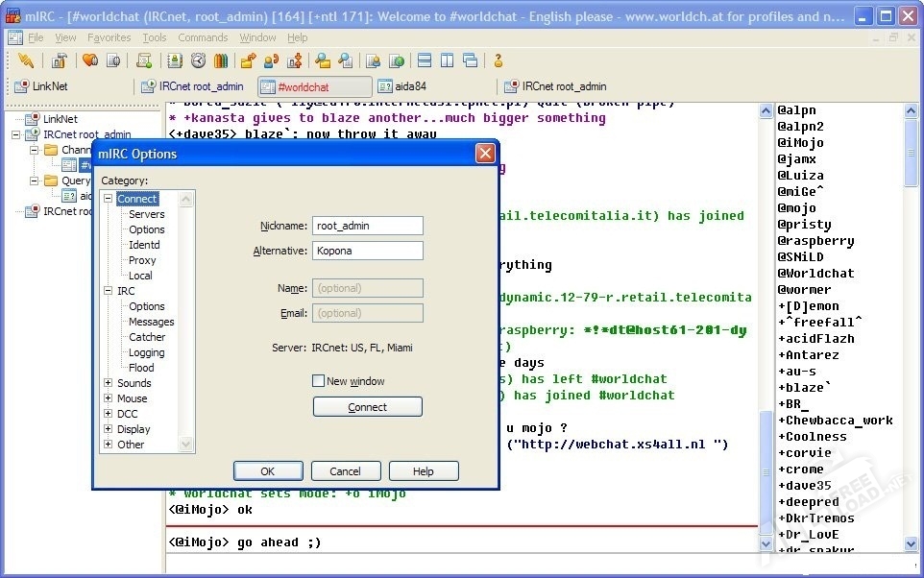Click the Cancel button
924x578 pixels.
pyautogui.click(x=345, y=471)
